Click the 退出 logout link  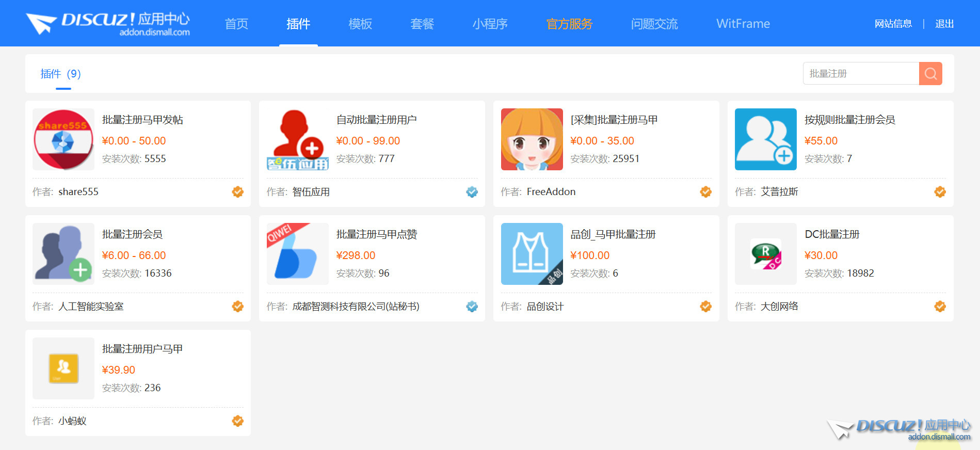point(944,24)
